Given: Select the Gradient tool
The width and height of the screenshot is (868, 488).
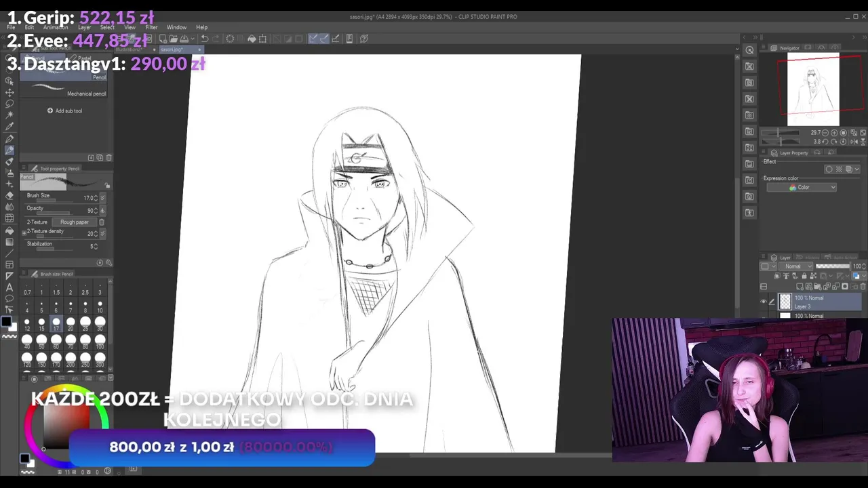Looking at the screenshot, I should 9,241.
